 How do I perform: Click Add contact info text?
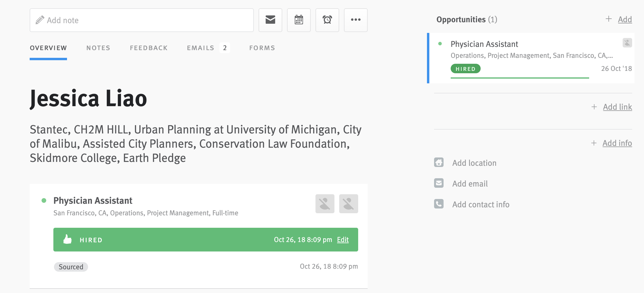(481, 204)
